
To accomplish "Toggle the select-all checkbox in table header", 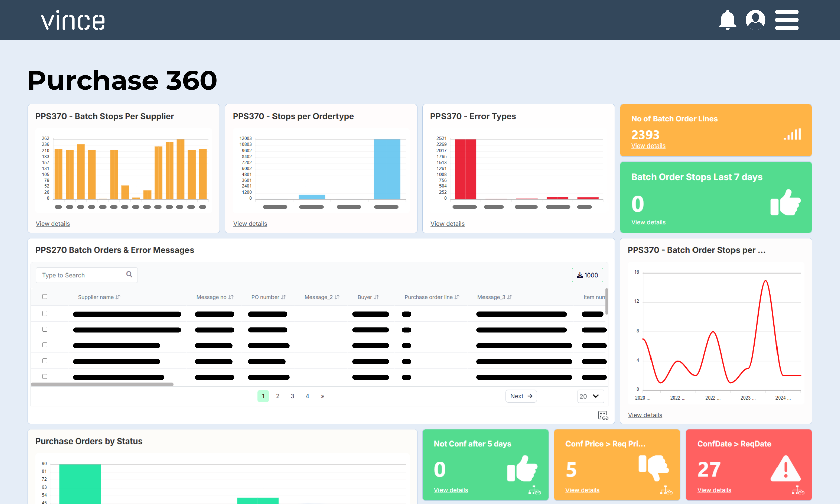I will pyautogui.click(x=45, y=296).
